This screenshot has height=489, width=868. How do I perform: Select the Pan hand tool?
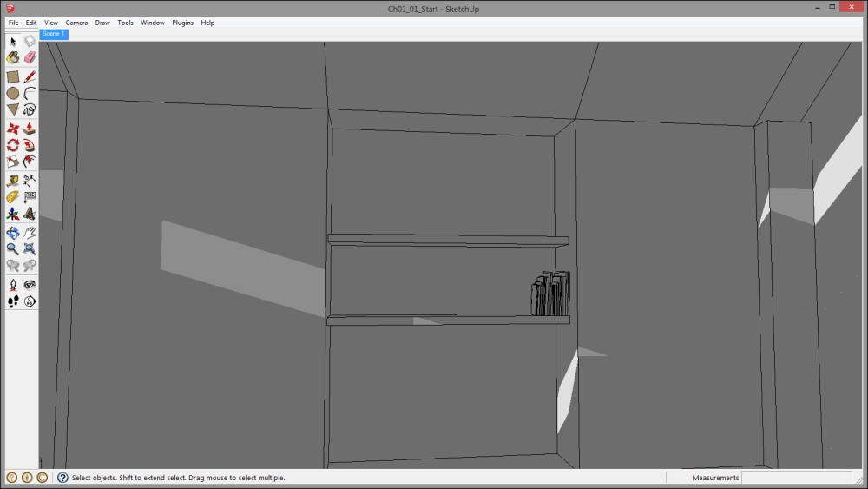click(30, 233)
